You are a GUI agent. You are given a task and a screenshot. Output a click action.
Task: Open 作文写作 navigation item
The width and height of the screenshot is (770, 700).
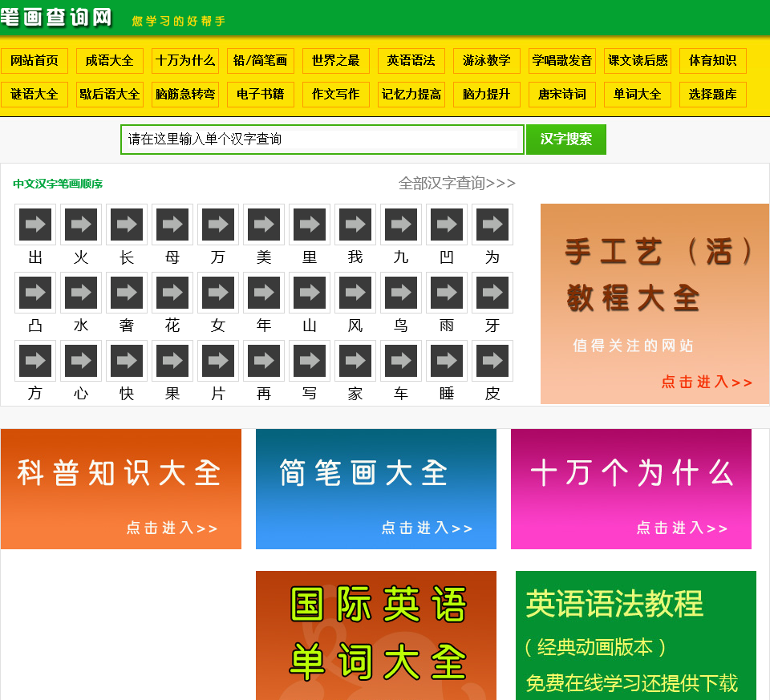[x=336, y=95]
